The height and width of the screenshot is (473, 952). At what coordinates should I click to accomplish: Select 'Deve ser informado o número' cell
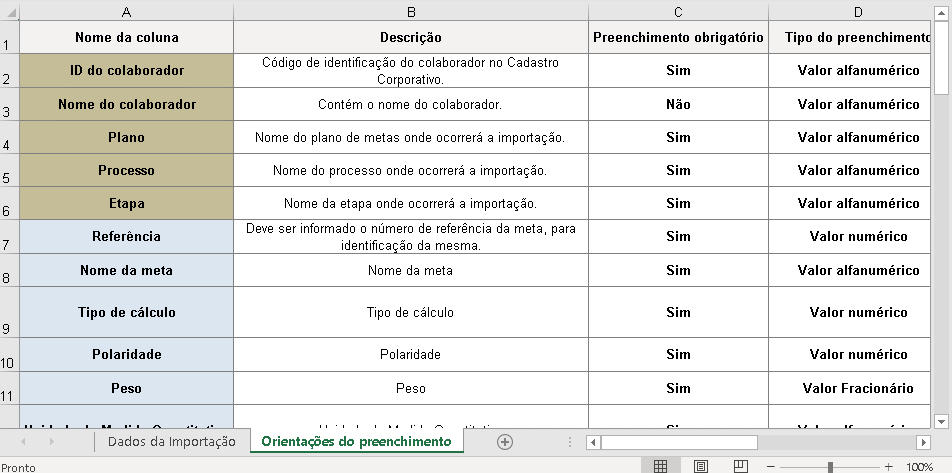pos(411,236)
